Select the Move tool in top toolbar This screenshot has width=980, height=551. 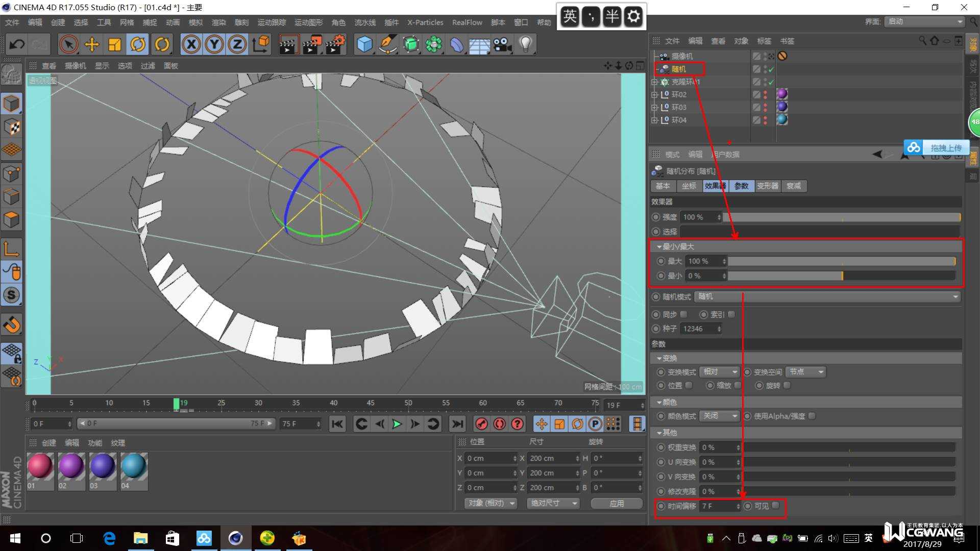pyautogui.click(x=92, y=45)
